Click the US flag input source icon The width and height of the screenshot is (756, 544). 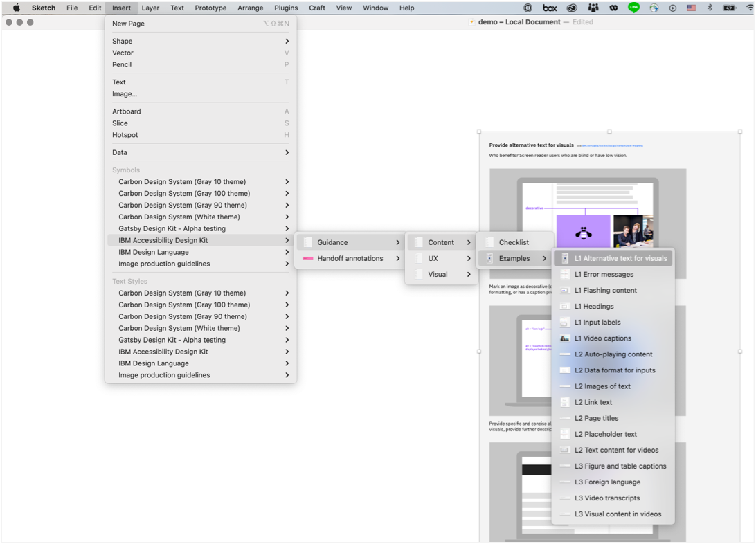tap(692, 8)
